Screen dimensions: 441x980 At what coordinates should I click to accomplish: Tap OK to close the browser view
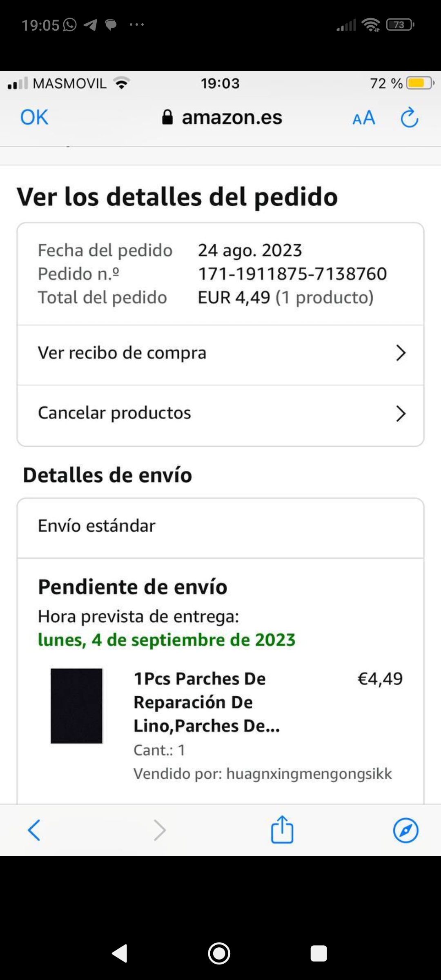coord(34,118)
